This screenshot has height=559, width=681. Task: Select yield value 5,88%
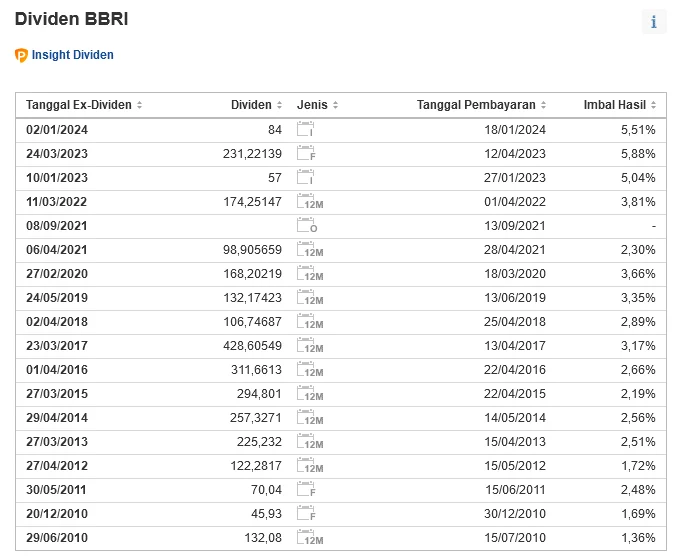click(x=638, y=154)
